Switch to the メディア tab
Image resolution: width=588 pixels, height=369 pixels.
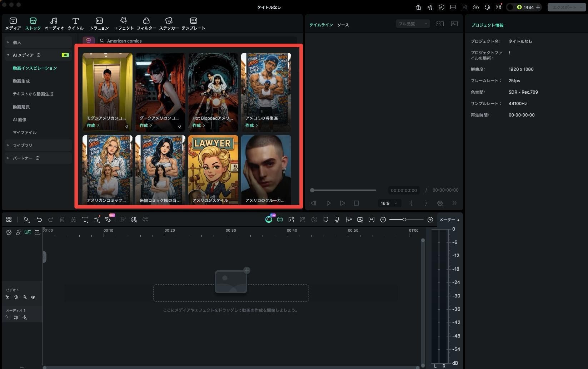13,24
